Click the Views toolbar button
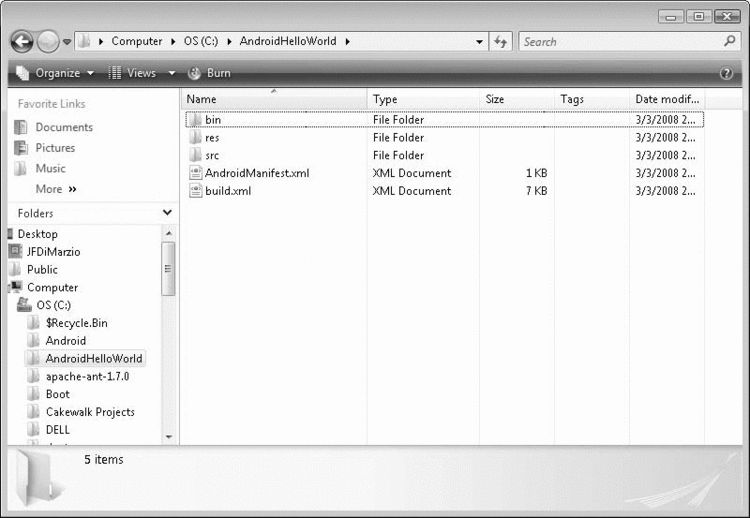The width and height of the screenshot is (750, 518). point(132,73)
